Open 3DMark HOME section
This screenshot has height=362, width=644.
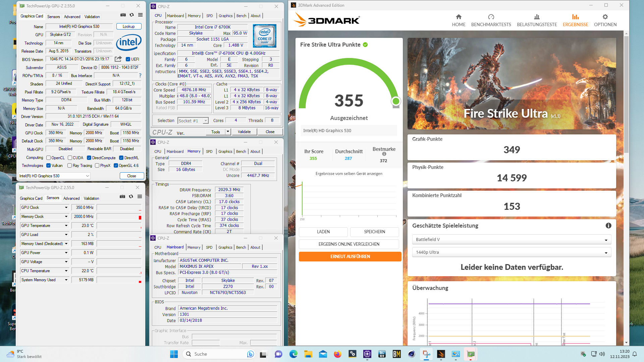459,20
